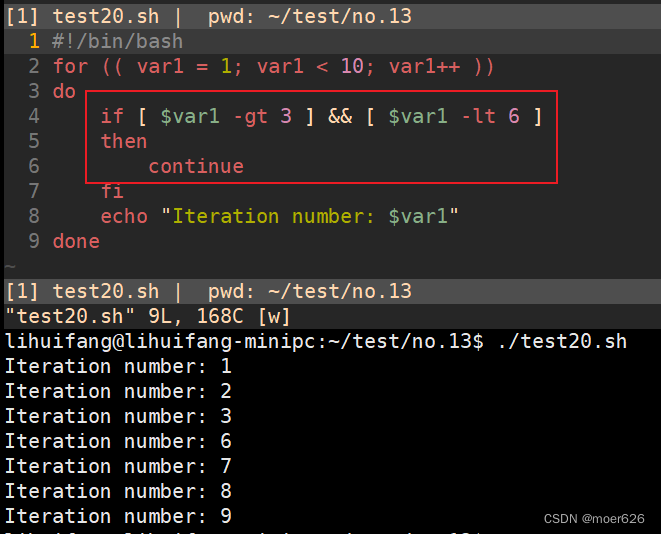Click the quoted "Iteration number: $var1" string

click(310, 217)
